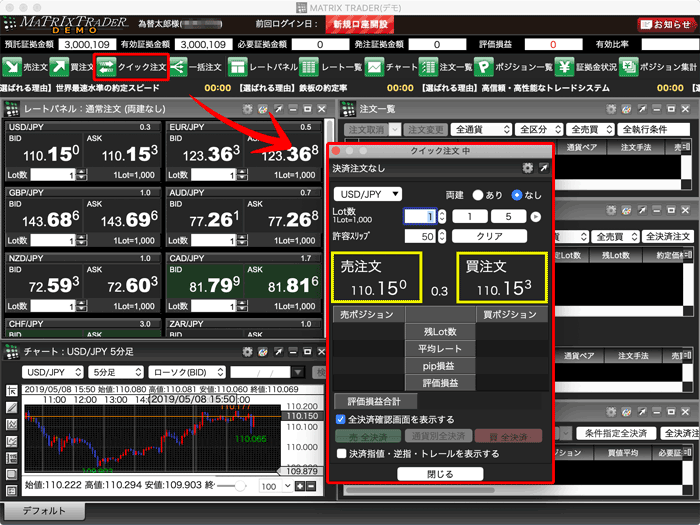Open 全執行条件 filter dropdown
This screenshot has width=700, height=525.
pyautogui.click(x=654, y=129)
